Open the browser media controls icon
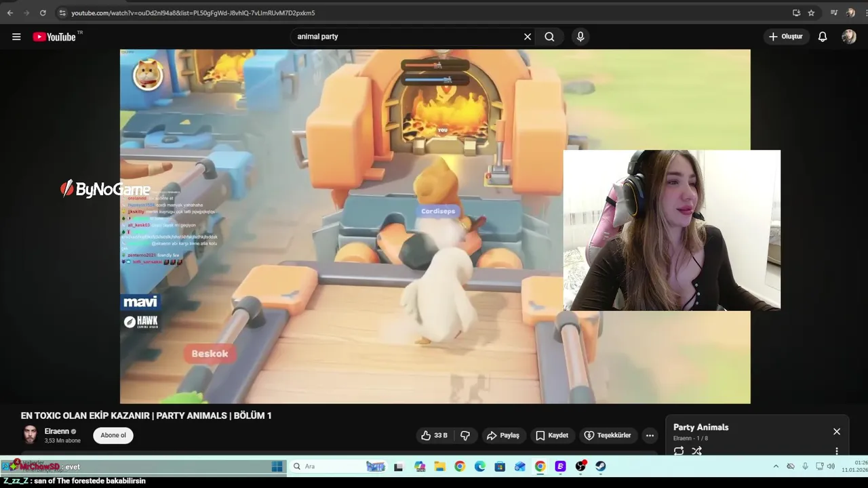 coord(834,13)
